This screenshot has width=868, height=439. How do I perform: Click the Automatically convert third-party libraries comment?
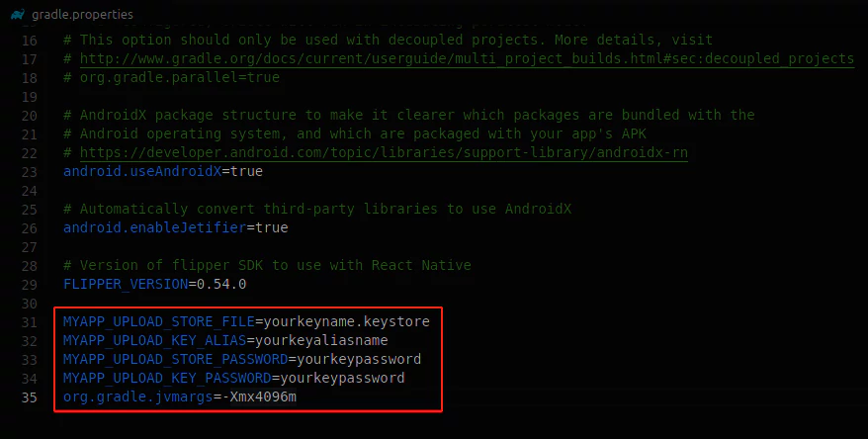pyautogui.click(x=317, y=209)
